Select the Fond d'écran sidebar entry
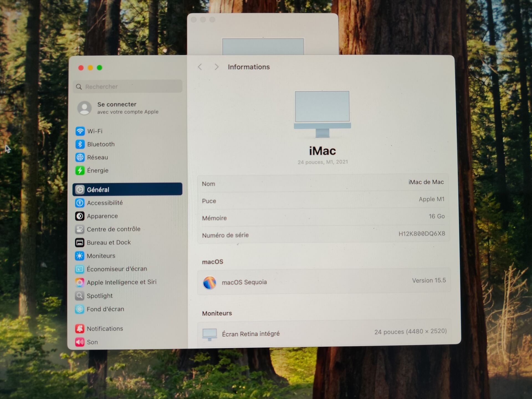Viewport: 532px width, 399px height. 99,309
